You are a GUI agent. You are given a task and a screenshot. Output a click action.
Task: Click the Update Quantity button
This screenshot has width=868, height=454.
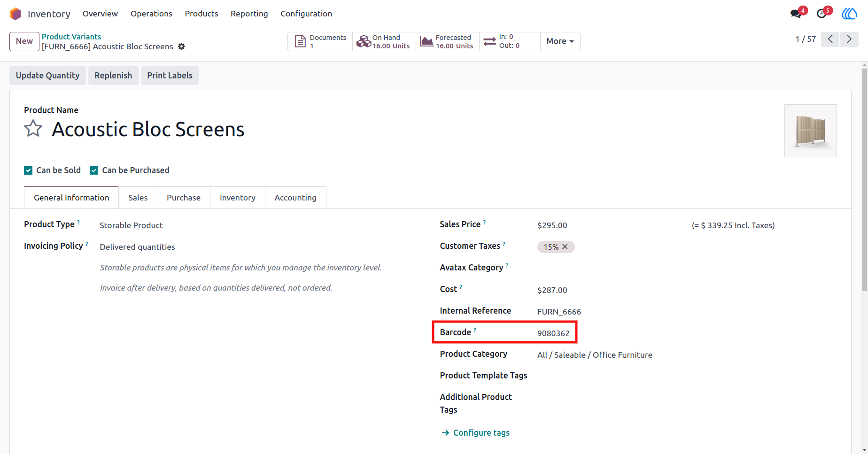(x=48, y=76)
